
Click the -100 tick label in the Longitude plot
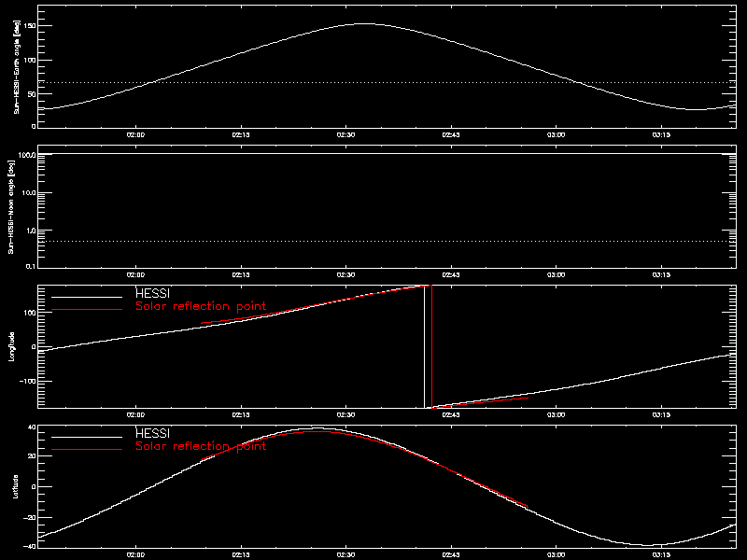[27, 382]
